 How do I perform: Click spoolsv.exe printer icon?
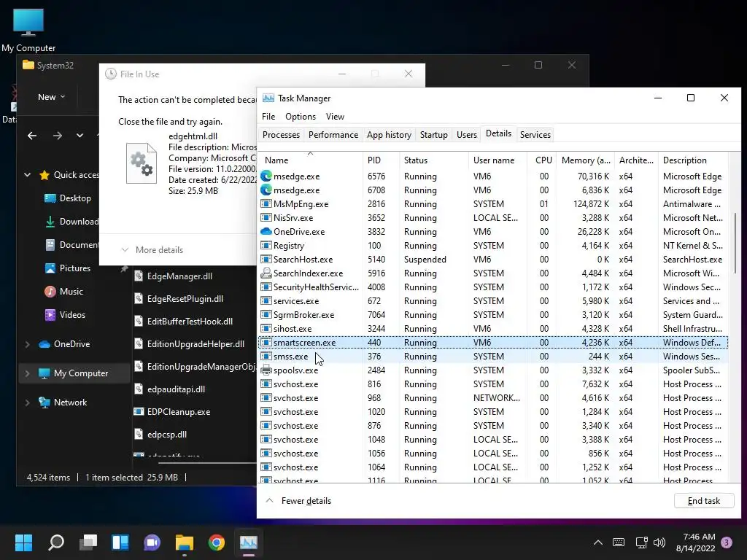click(266, 370)
